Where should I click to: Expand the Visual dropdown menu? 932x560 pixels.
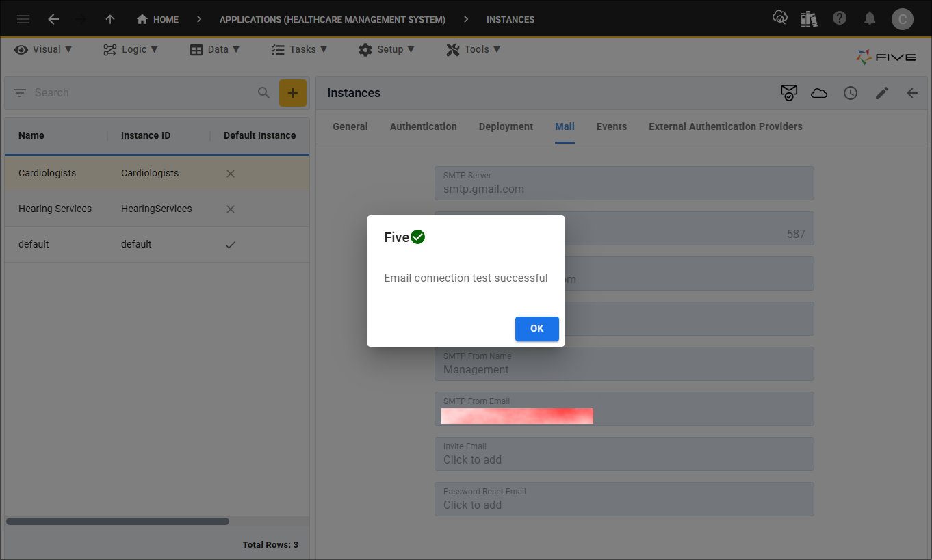[x=43, y=49]
